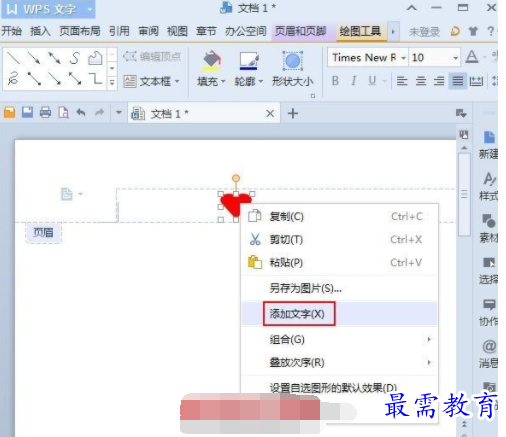Select the scribble line shape
This screenshot has width=506, height=437.
13,79
